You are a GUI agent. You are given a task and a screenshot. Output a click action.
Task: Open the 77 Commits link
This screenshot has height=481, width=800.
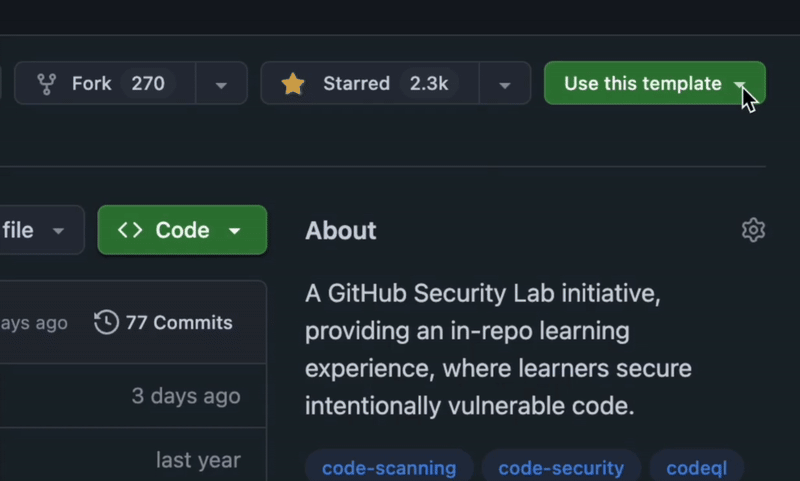click(178, 322)
